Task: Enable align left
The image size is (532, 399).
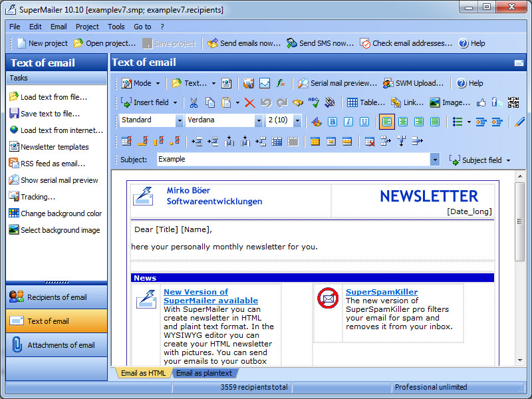Action: coord(387,122)
